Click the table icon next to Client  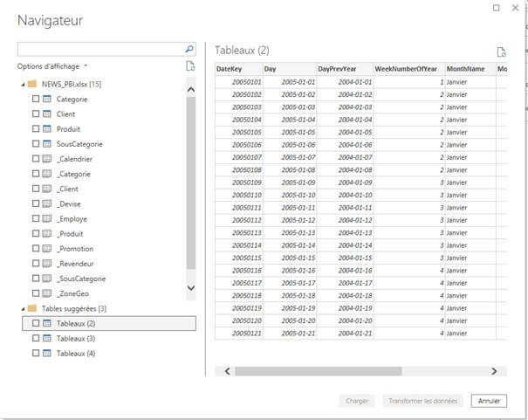47,114
